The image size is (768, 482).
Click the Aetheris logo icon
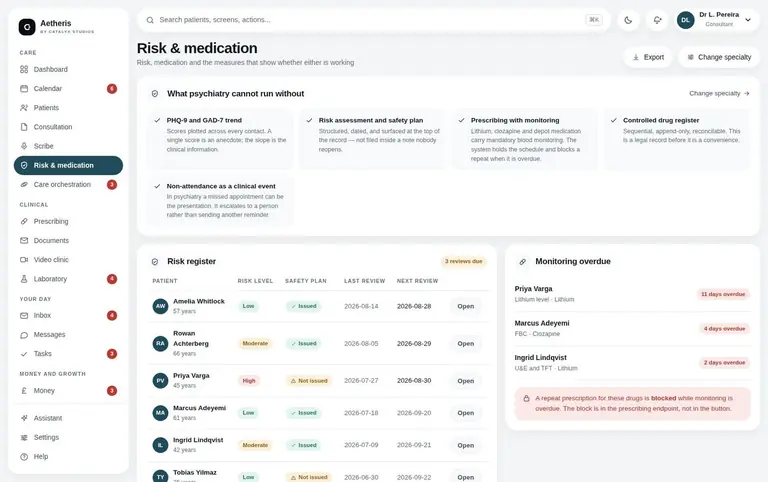[x=27, y=27]
